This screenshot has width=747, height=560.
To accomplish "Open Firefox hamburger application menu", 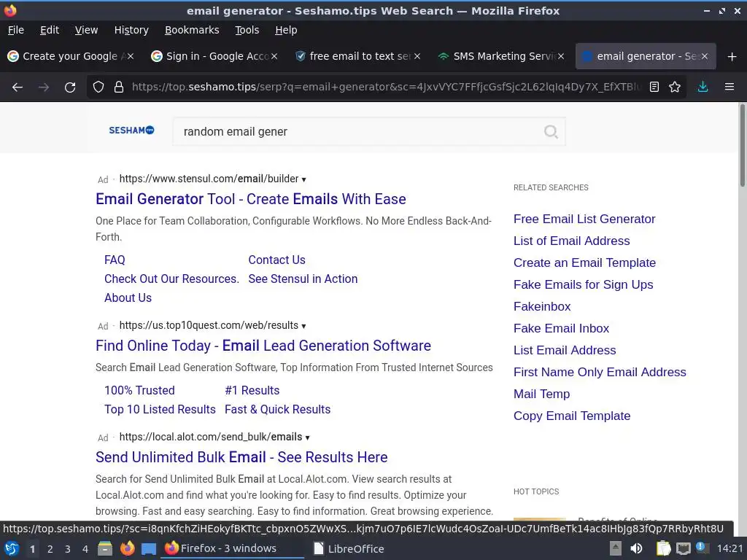I will (x=729, y=87).
